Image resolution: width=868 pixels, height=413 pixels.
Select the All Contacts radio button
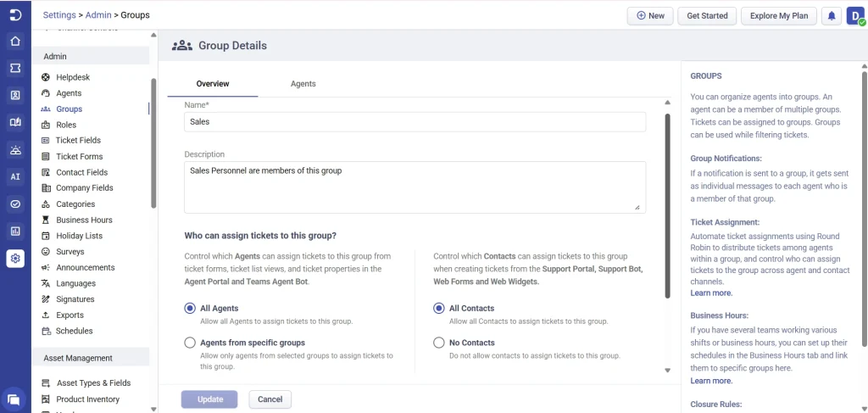click(x=439, y=309)
